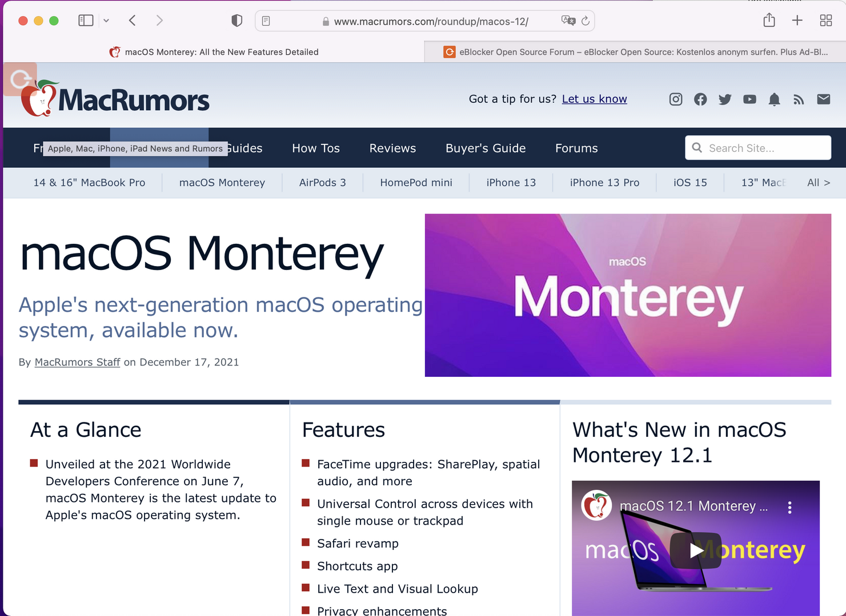Click the notifications bell icon

tap(774, 100)
